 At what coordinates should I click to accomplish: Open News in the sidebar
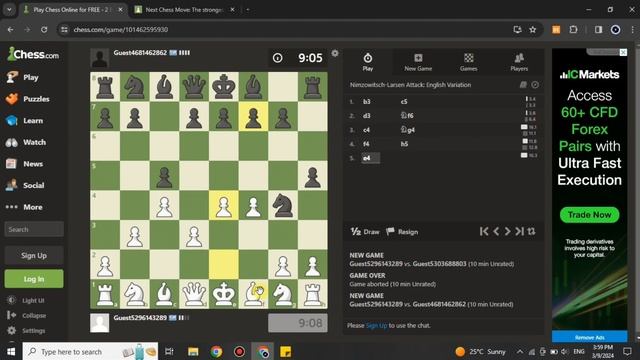pos(24,164)
